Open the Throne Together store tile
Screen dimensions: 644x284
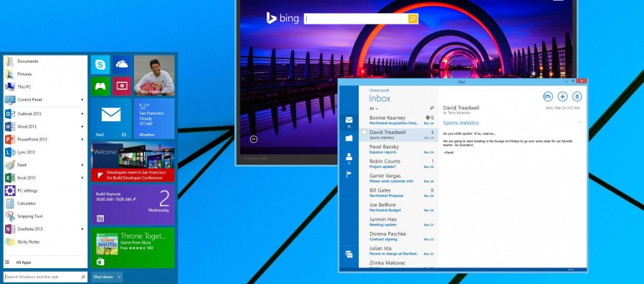[133, 248]
